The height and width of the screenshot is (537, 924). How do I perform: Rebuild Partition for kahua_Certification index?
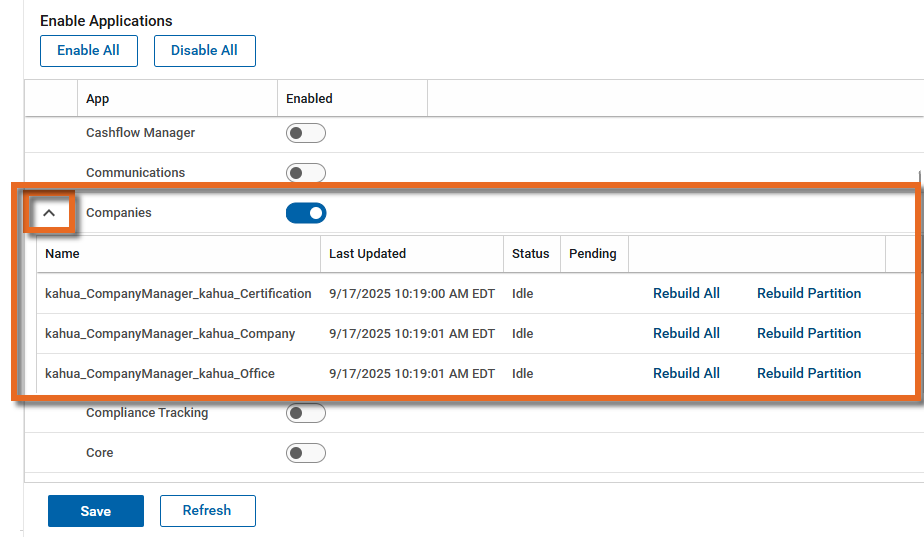808,294
